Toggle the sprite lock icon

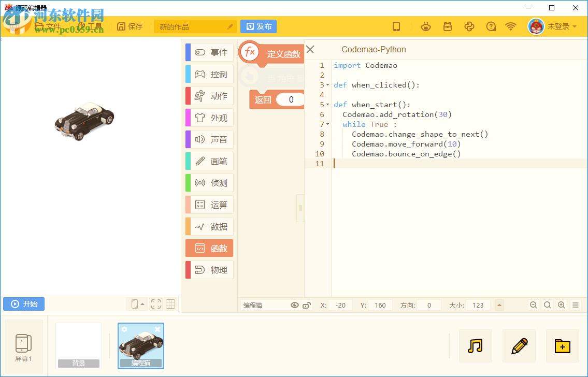306,305
